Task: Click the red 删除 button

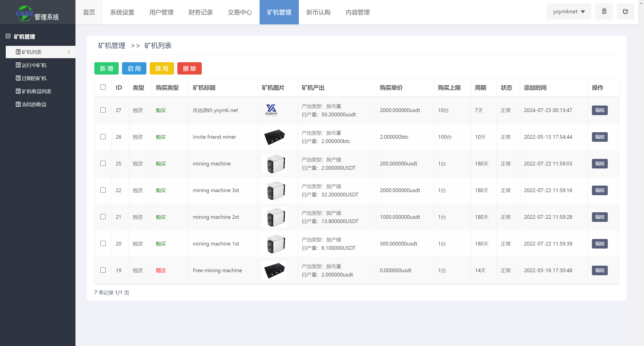Action: pos(189,68)
